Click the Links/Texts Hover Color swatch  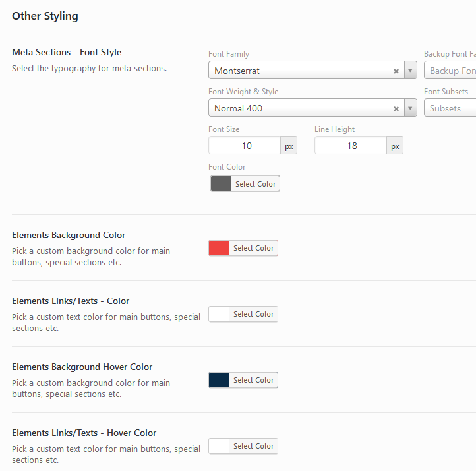tap(219, 446)
